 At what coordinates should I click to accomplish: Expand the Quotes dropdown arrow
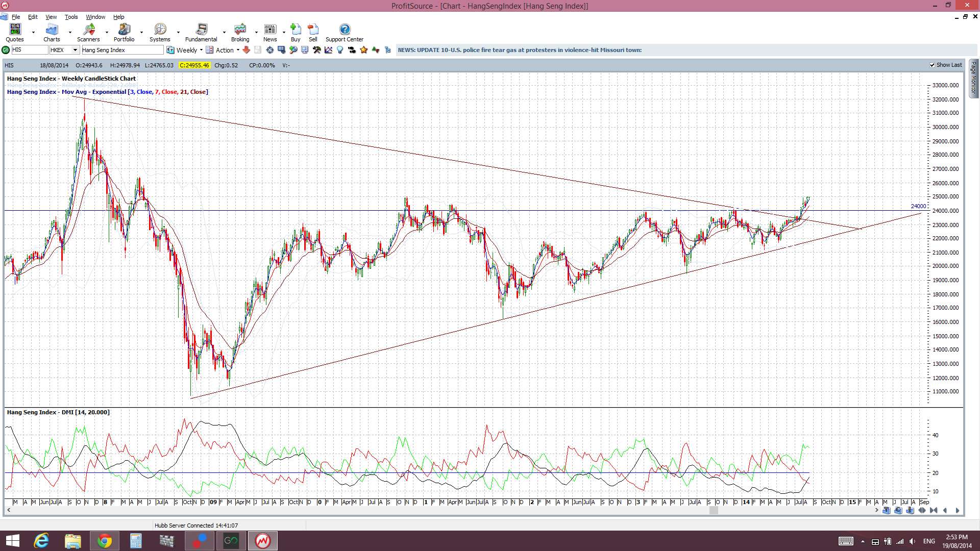click(34, 33)
